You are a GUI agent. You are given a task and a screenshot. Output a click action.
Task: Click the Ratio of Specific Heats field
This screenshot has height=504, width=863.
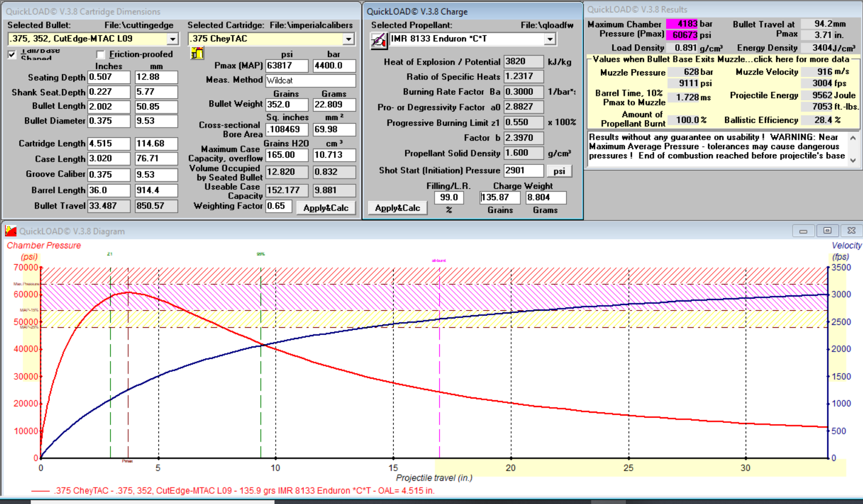click(523, 77)
